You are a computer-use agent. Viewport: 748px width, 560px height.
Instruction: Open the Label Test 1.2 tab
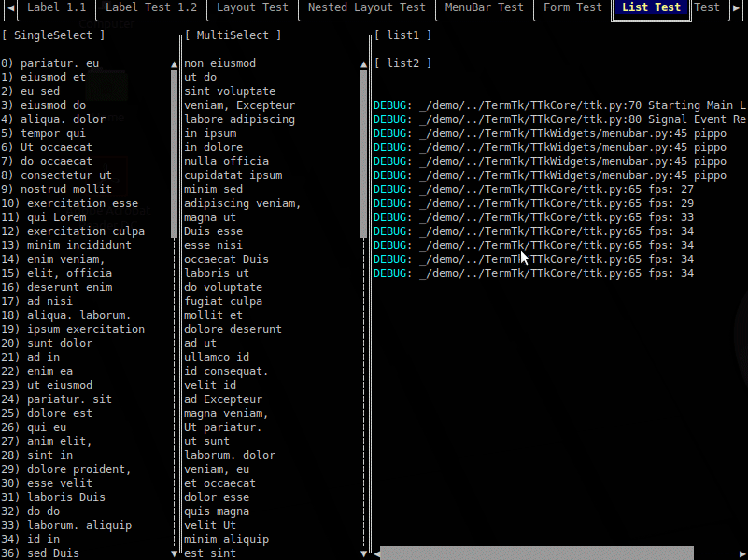[x=150, y=7]
